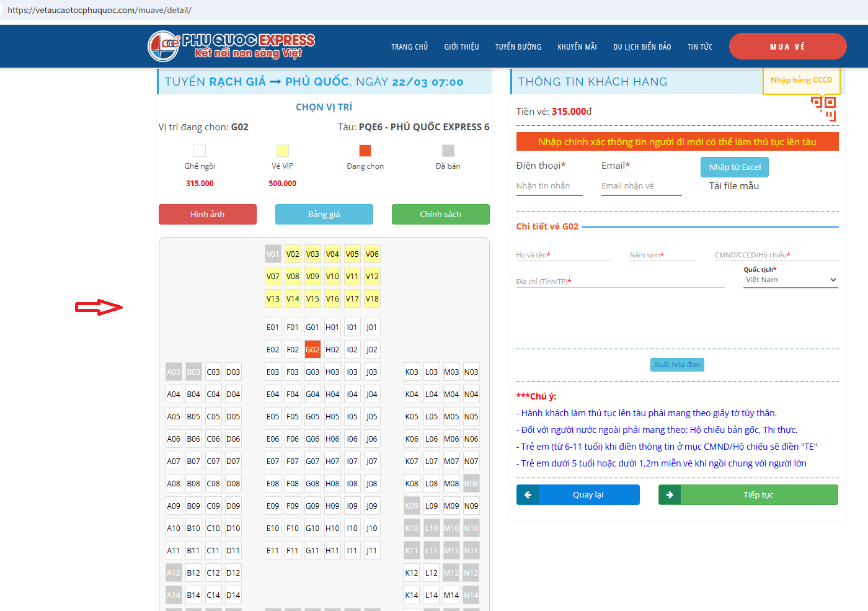Deselect the highlighted seat G02
868x611 pixels.
coord(312,350)
